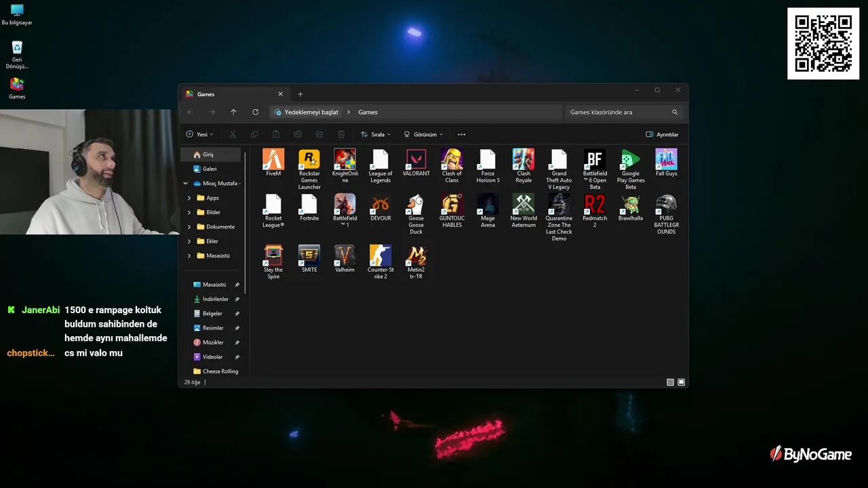Open Cheese Rolling folder in sidebar
Screen dimensions: 868x488
coord(216,371)
